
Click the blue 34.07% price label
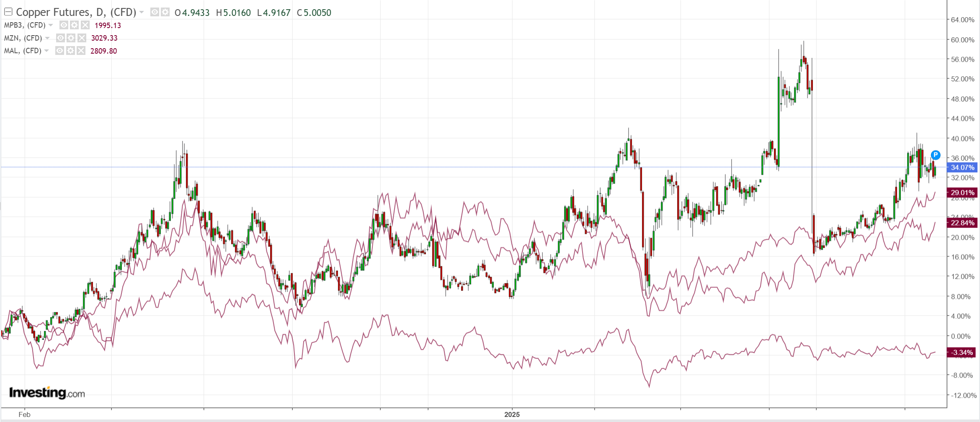[x=962, y=168]
